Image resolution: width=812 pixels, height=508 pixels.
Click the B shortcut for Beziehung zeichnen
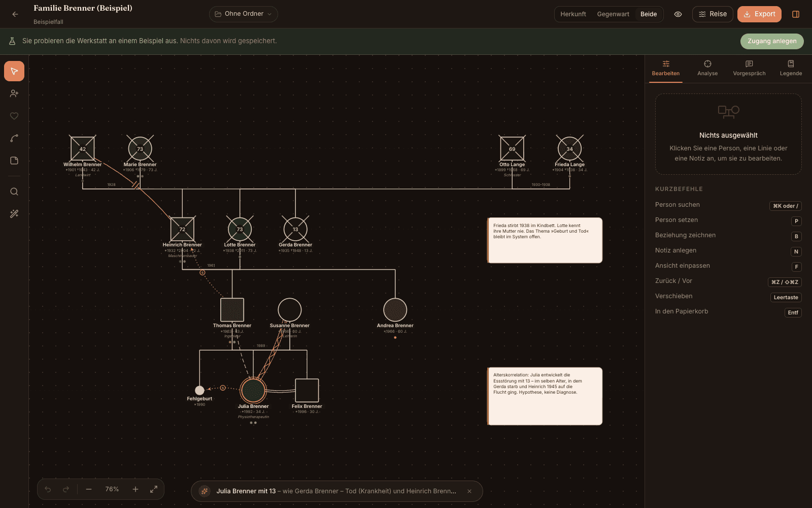pos(796,236)
